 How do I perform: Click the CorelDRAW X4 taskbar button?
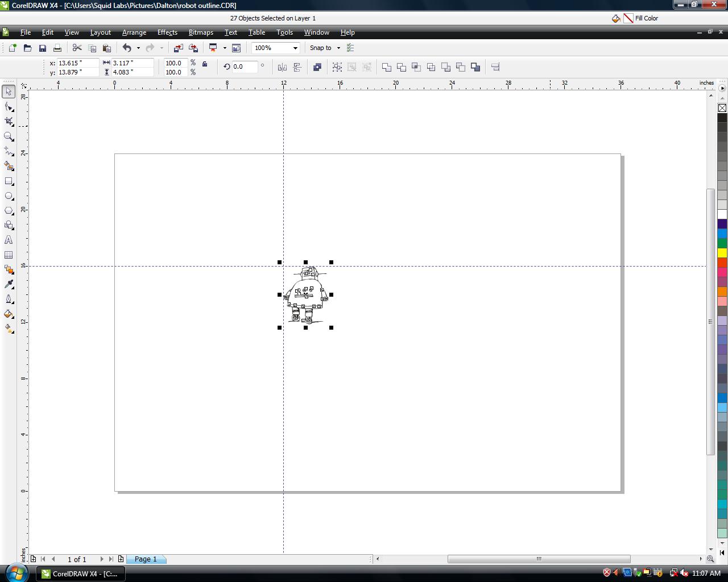click(81, 573)
